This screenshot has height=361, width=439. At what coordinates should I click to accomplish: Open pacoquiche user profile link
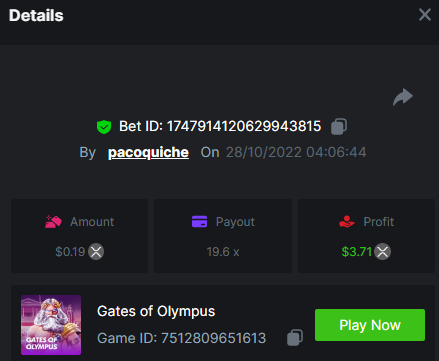pos(148,152)
